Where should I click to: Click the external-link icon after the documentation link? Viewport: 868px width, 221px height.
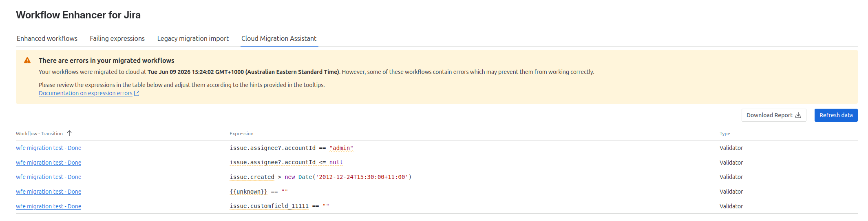(x=137, y=93)
